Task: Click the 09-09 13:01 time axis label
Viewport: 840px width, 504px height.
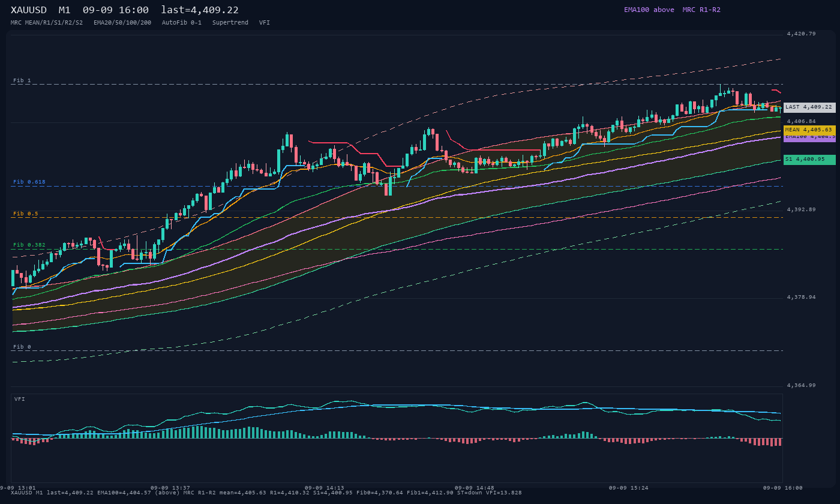Action: coord(17,488)
